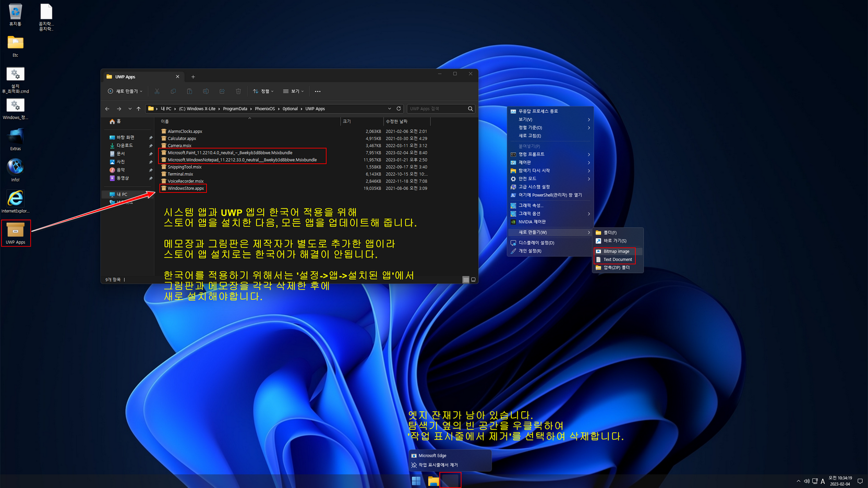Choose 여기에 PowerShell(관리자) 창 열기

[x=551, y=195]
